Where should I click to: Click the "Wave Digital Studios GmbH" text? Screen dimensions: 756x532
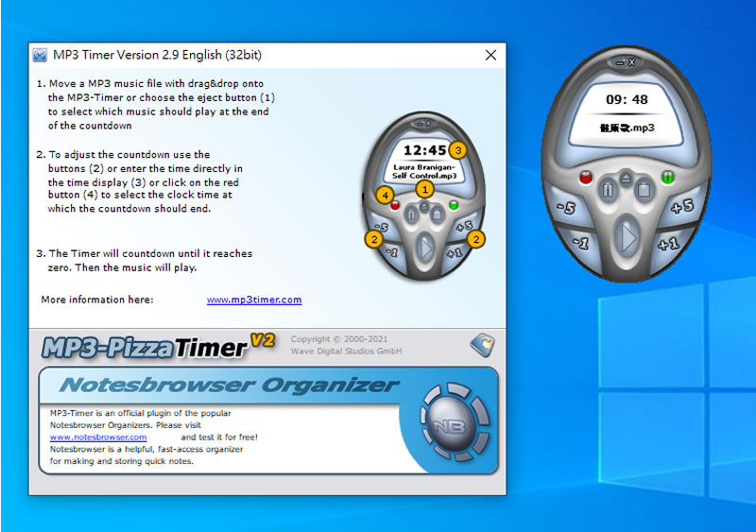pyautogui.click(x=346, y=352)
